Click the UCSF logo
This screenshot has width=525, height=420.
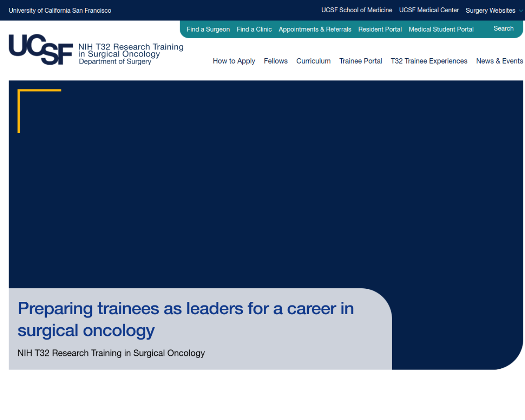click(x=41, y=50)
